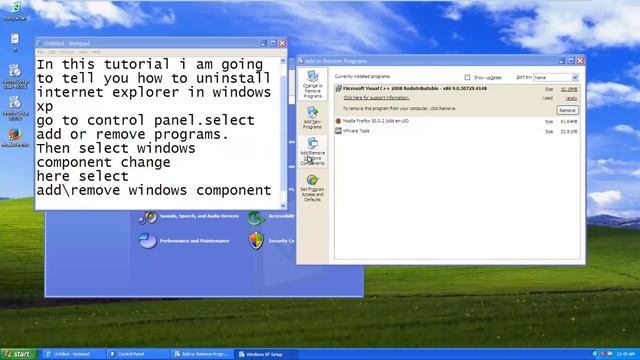Click Notepad scrollbar up arrow
The image size is (640, 360).
(283, 61)
